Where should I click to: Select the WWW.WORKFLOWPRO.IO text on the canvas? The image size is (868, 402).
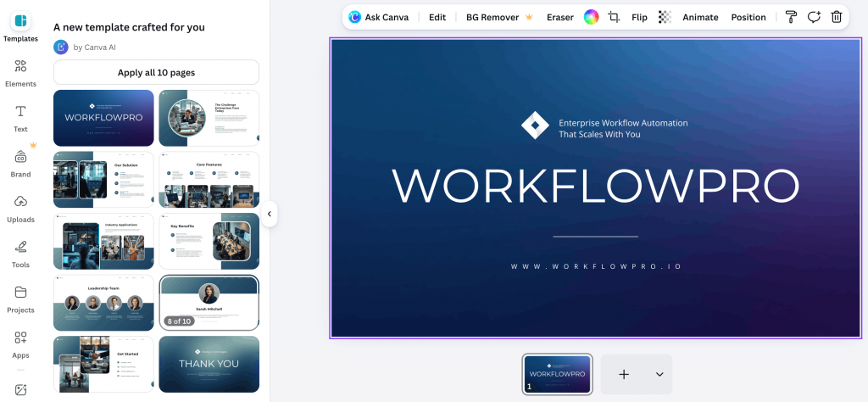(x=596, y=266)
